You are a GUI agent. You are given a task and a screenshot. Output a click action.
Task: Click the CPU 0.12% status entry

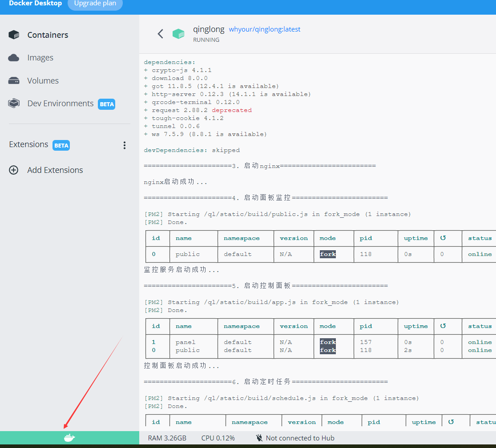(x=218, y=438)
